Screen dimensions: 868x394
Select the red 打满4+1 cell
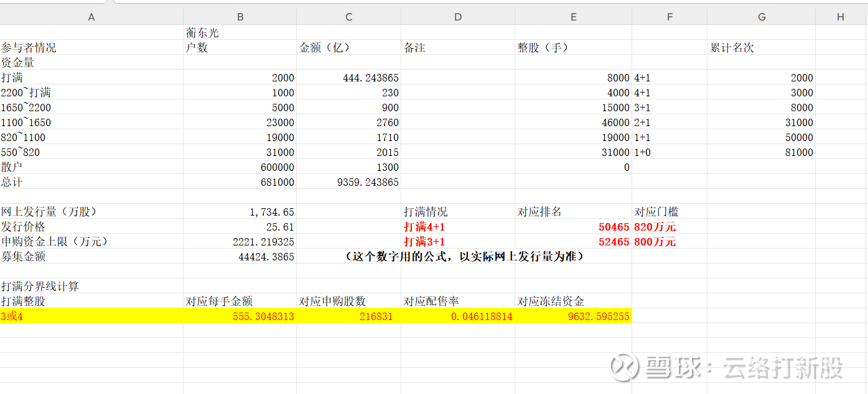click(458, 227)
